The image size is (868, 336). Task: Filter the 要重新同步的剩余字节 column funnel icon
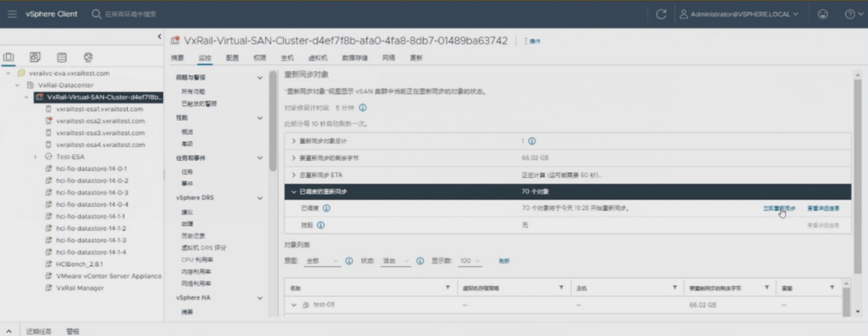pos(767,288)
